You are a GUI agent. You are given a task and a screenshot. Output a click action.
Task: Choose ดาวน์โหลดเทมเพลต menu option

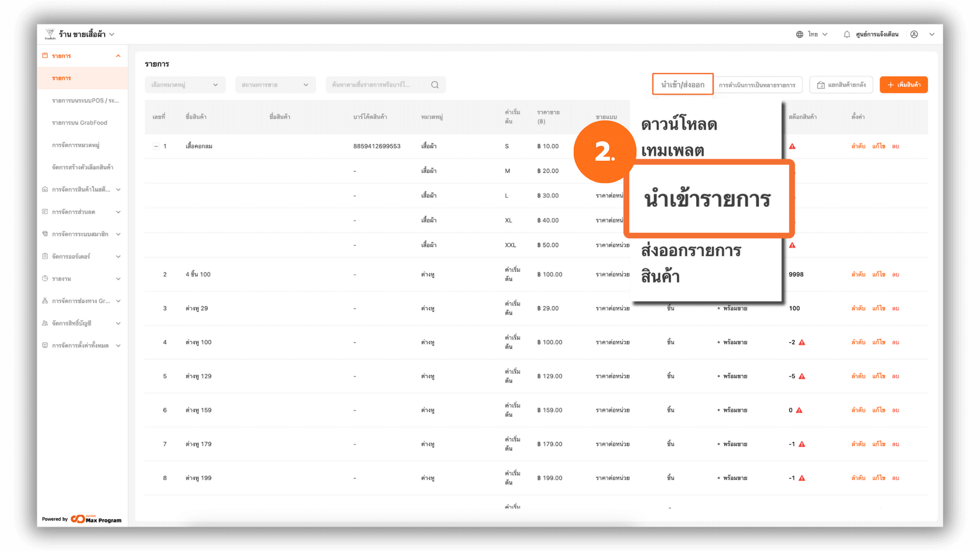679,137
